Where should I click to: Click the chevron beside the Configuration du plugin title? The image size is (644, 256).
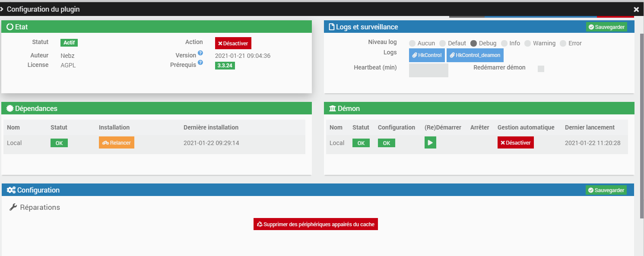(x=2, y=9)
